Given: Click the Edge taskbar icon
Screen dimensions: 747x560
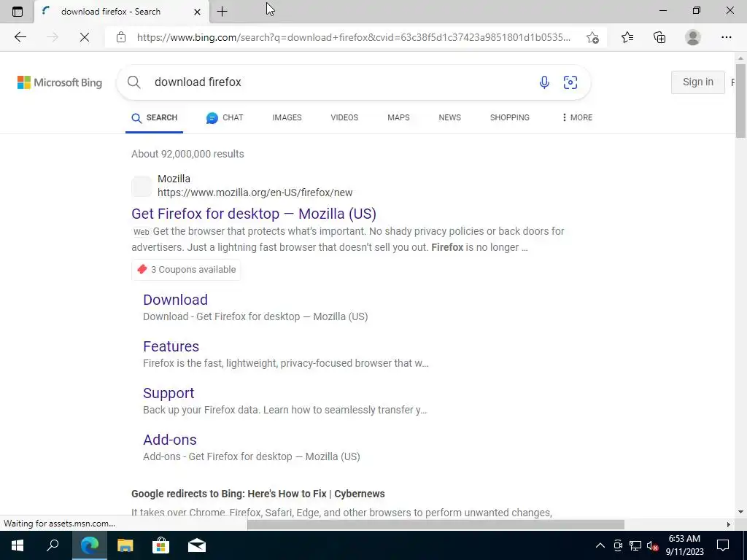Looking at the screenshot, I should [x=90, y=545].
